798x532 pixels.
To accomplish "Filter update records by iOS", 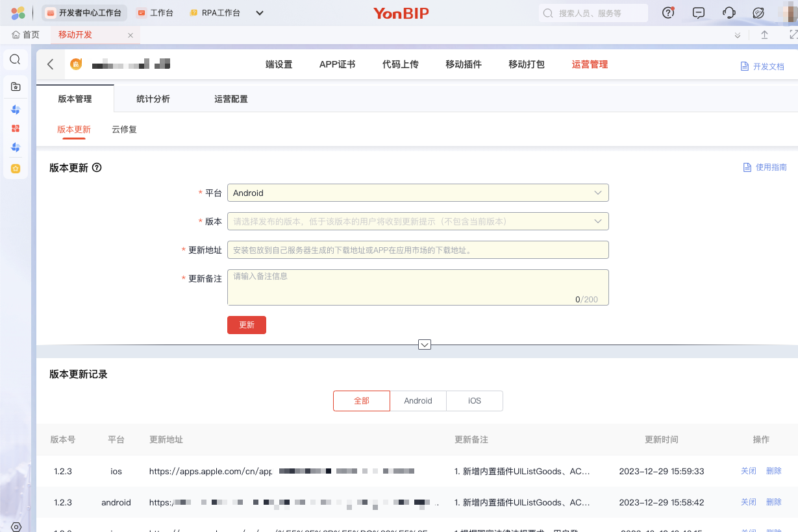I will (x=475, y=401).
